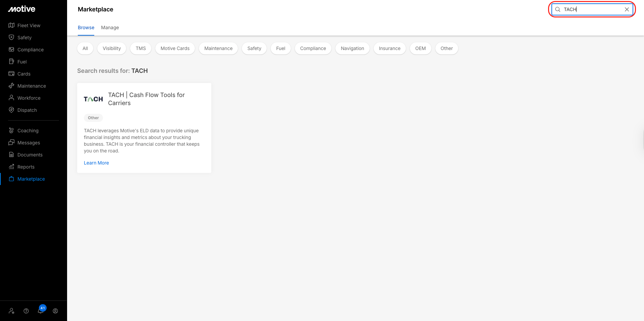The image size is (644, 321).
Task: Open the user profile icon
Action: [55, 311]
